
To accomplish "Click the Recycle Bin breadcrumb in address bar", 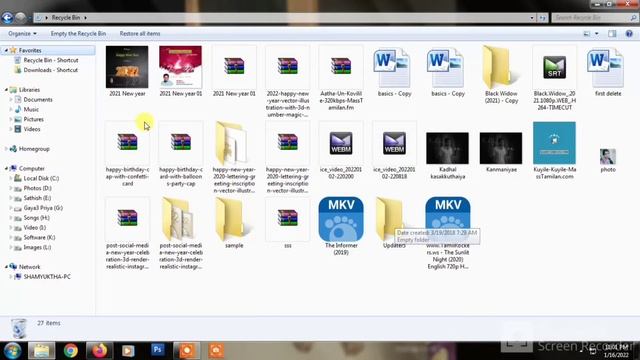I will pos(66,18).
